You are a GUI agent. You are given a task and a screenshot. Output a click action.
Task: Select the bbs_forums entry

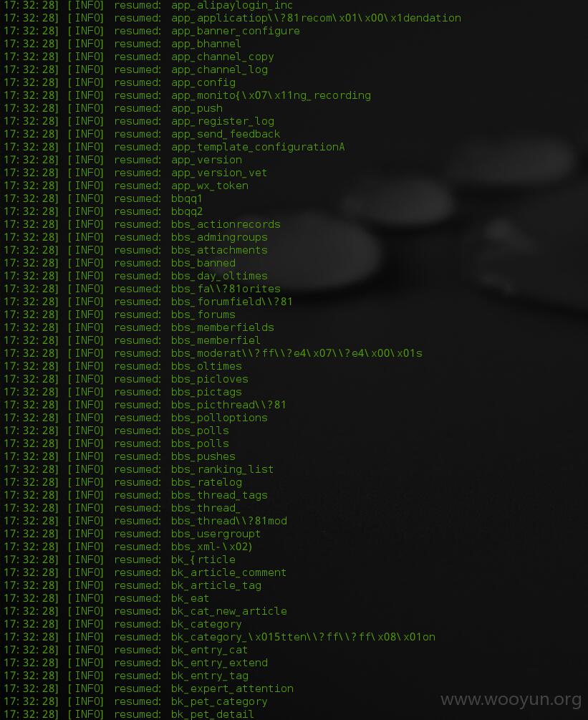[203, 315]
